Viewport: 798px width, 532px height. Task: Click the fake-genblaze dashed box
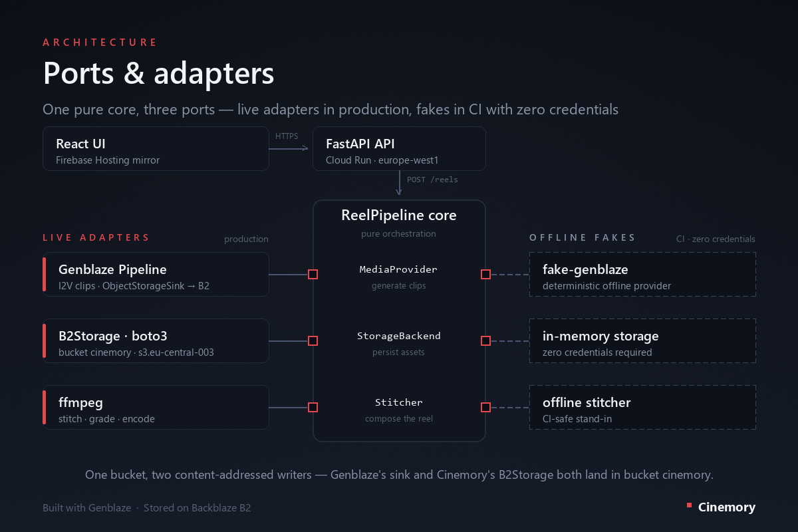(642, 274)
